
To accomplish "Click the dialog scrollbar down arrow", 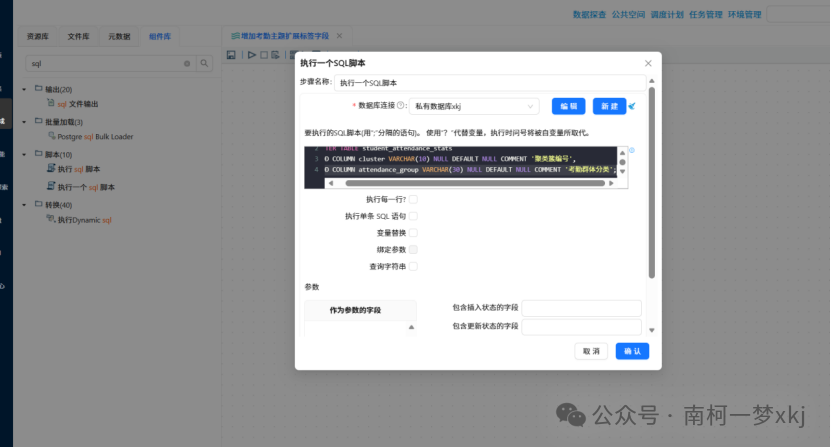I will click(x=652, y=330).
